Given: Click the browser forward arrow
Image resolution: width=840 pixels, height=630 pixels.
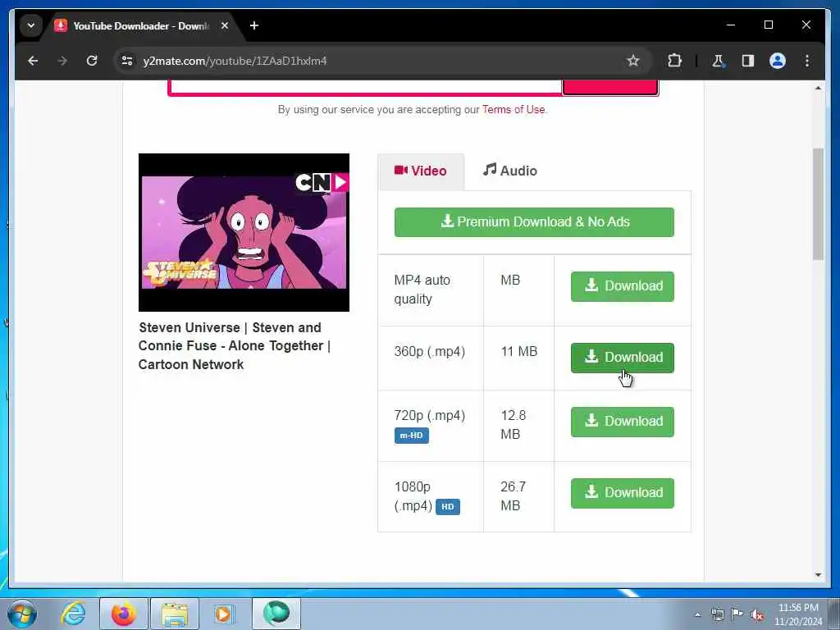Looking at the screenshot, I should pos(62,61).
